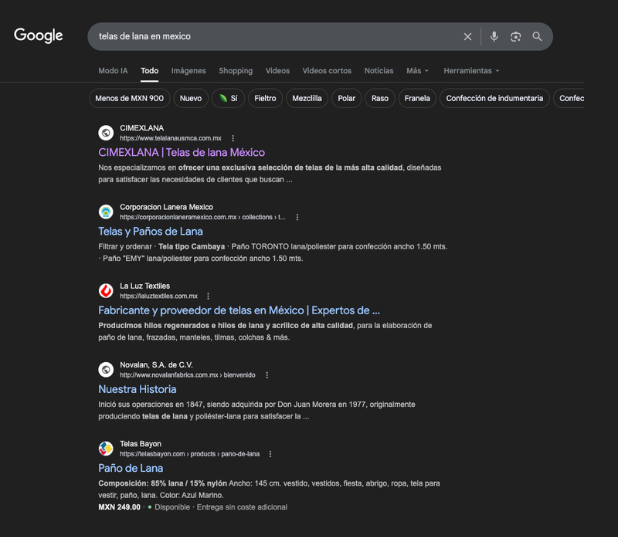This screenshot has height=537, width=618.
Task: Open CIMEXLANA | Telas de lana México result
Action: 182,152
